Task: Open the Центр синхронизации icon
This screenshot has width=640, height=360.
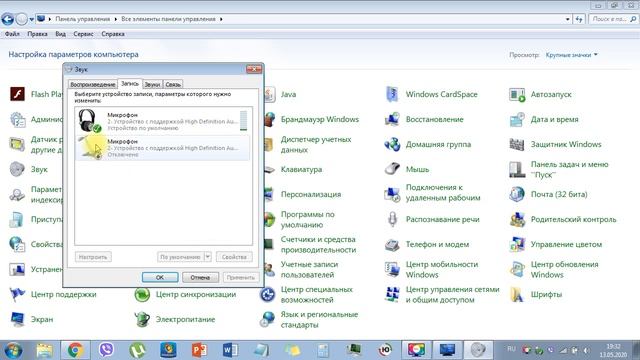Action: tap(142, 294)
